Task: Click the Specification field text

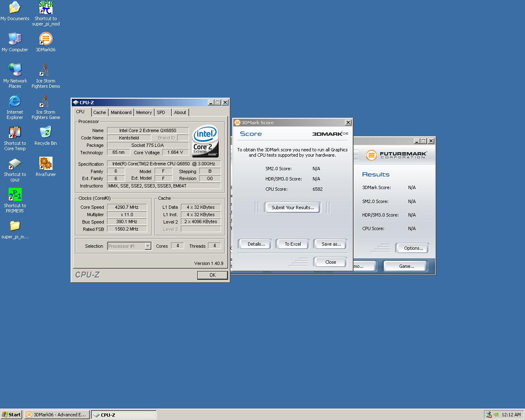Action: (164, 164)
